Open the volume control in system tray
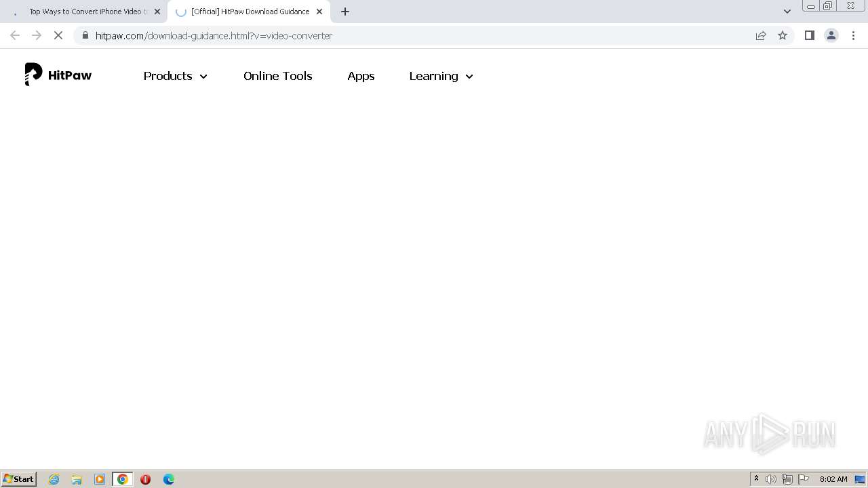The height and width of the screenshot is (488, 868). tap(771, 479)
